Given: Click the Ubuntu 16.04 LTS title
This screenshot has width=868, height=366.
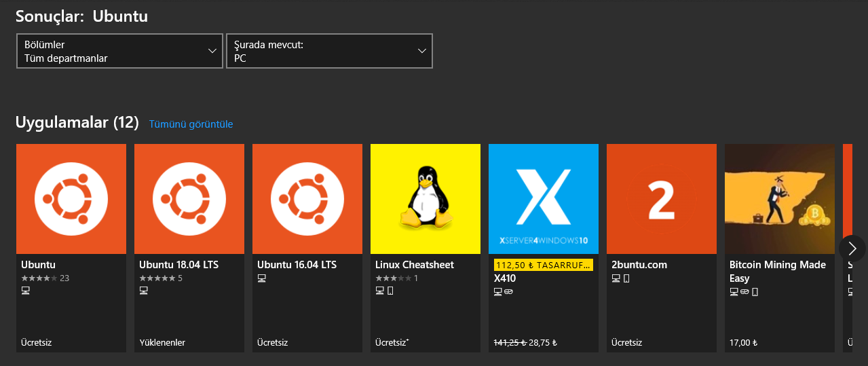Looking at the screenshot, I should [297, 265].
